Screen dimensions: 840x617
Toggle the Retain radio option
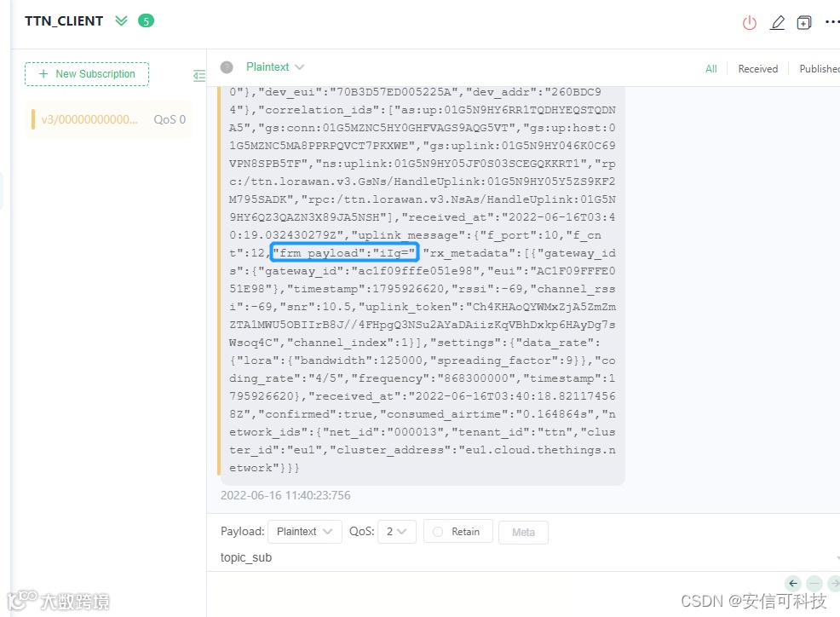coord(458,532)
